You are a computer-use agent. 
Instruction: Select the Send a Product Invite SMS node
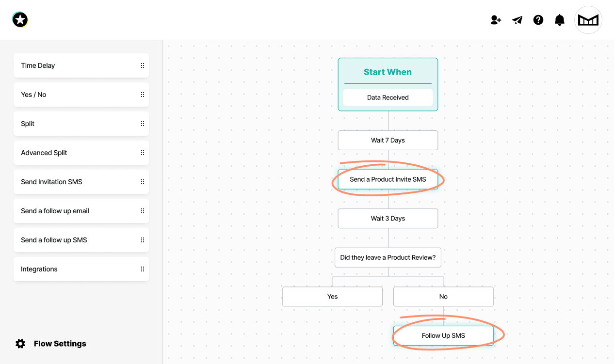[388, 179]
